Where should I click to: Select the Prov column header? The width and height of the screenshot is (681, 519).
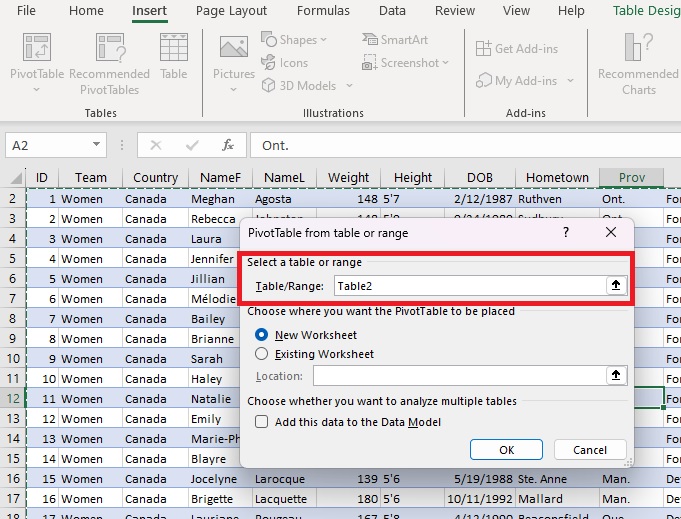[x=631, y=178]
